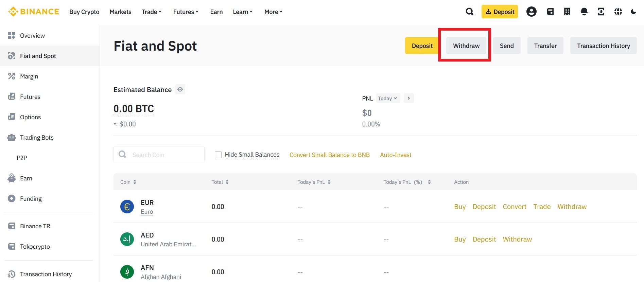Image resolution: width=644 pixels, height=282 pixels.
Task: Click Buy in the EUR row
Action: click(x=460, y=207)
